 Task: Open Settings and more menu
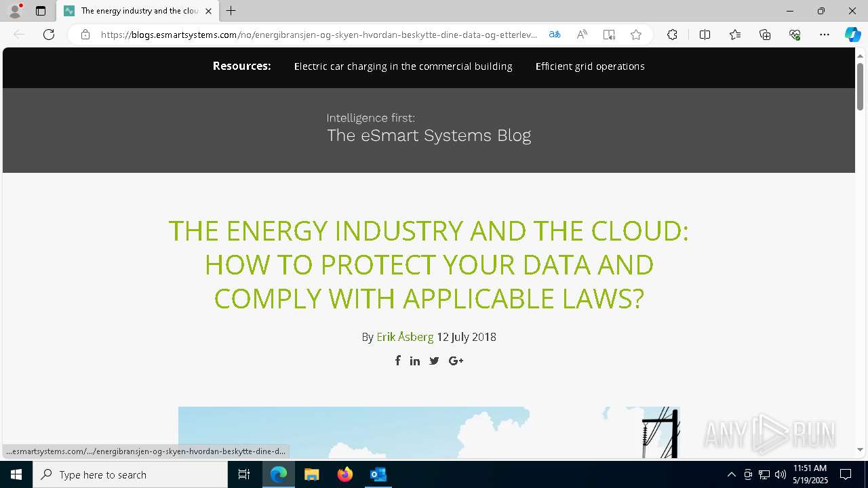(825, 35)
